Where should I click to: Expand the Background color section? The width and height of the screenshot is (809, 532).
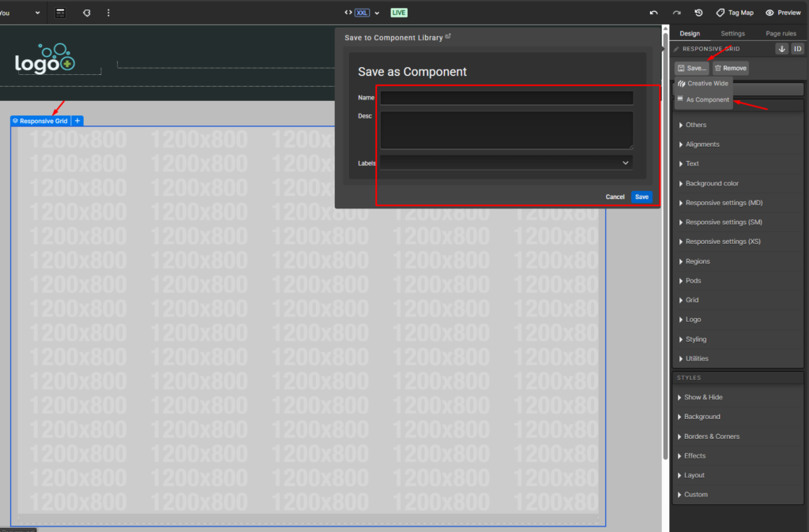point(711,183)
